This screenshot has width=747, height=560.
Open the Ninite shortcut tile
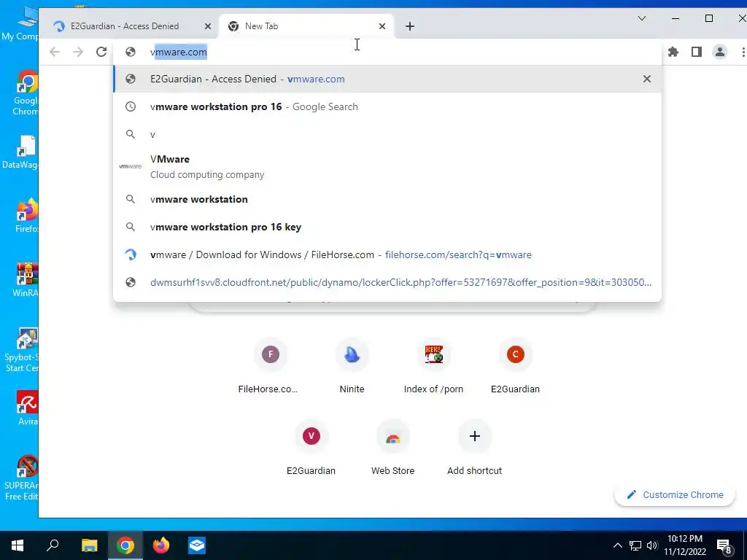click(352, 366)
